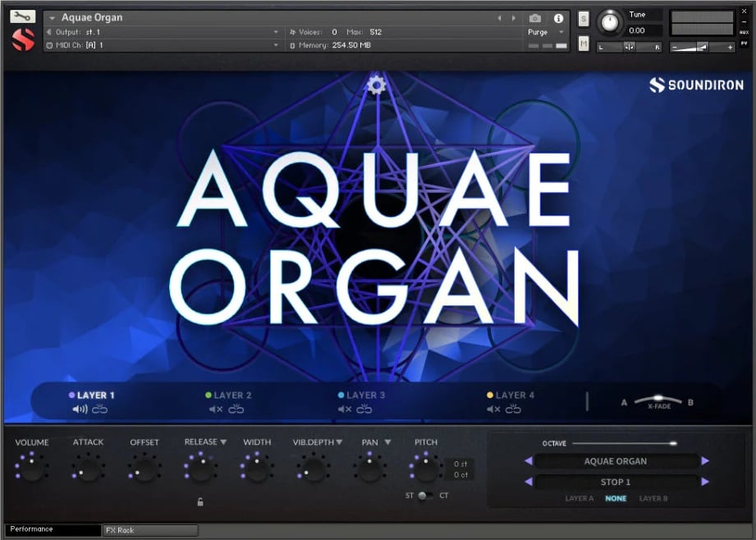Mute Layer 1 speaker icon
756x540 pixels.
tap(80, 410)
